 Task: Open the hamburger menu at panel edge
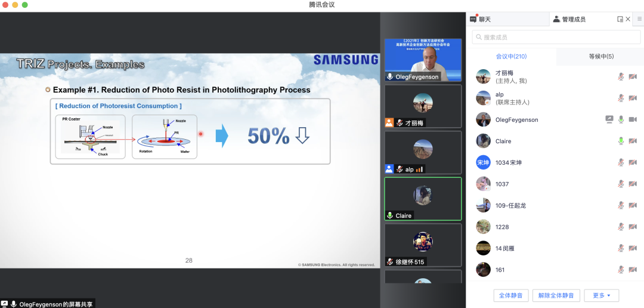(639, 19)
